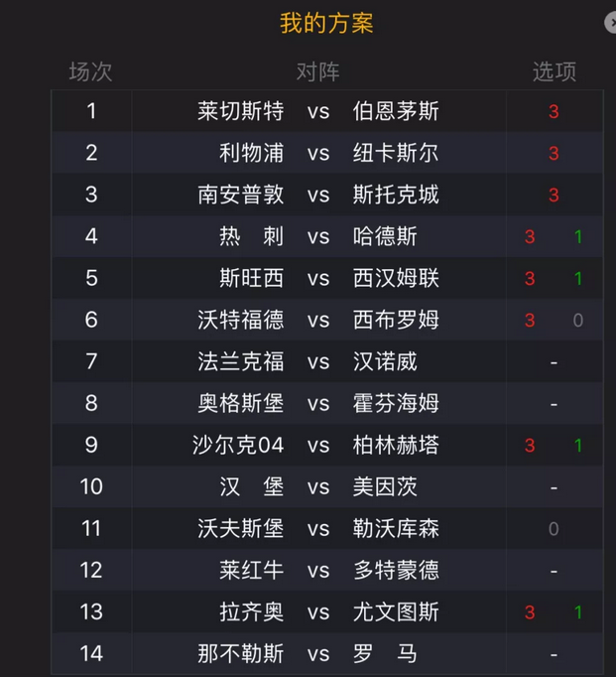616x677 pixels.
Task: Select row 1 莱切斯特 vs 伯恩茅斯
Action: tap(327, 111)
